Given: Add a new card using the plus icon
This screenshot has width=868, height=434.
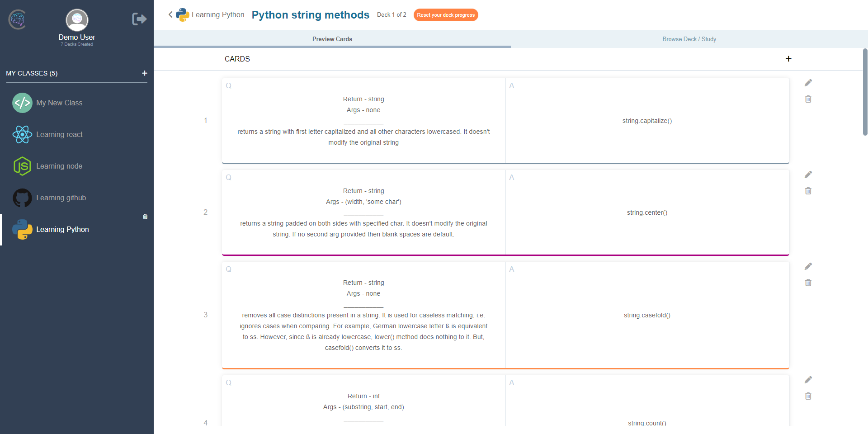Looking at the screenshot, I should pyautogui.click(x=789, y=59).
